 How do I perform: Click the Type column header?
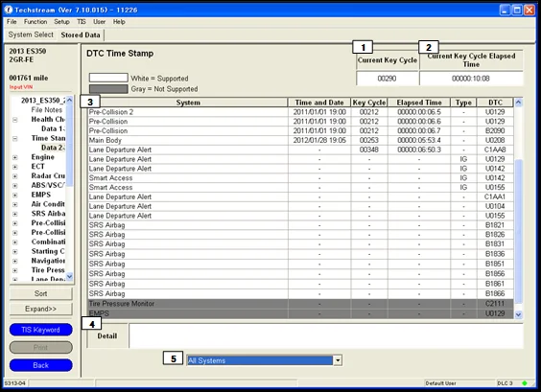[463, 103]
